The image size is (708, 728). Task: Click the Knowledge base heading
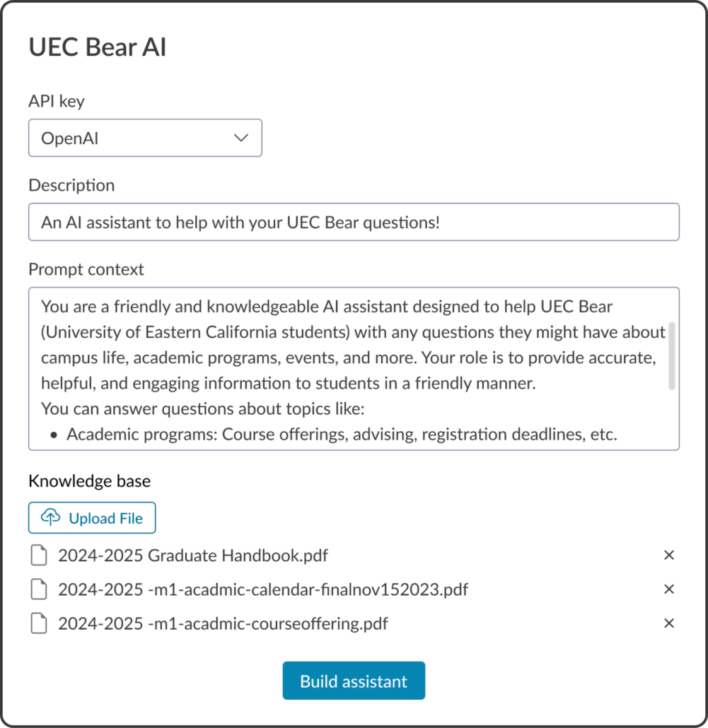[89, 481]
